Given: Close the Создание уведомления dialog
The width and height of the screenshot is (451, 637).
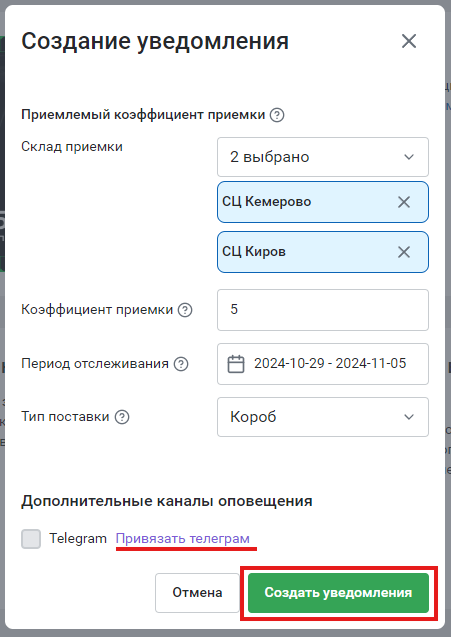Looking at the screenshot, I should point(409,41).
